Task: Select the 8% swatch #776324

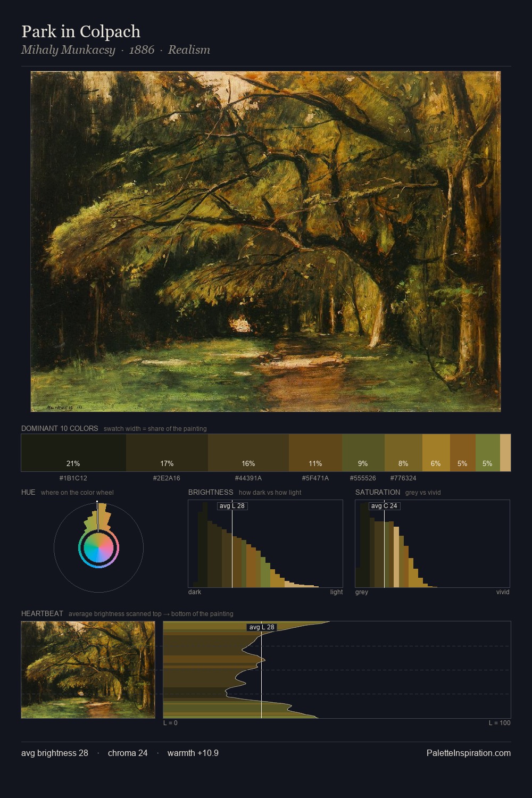Action: [403, 453]
